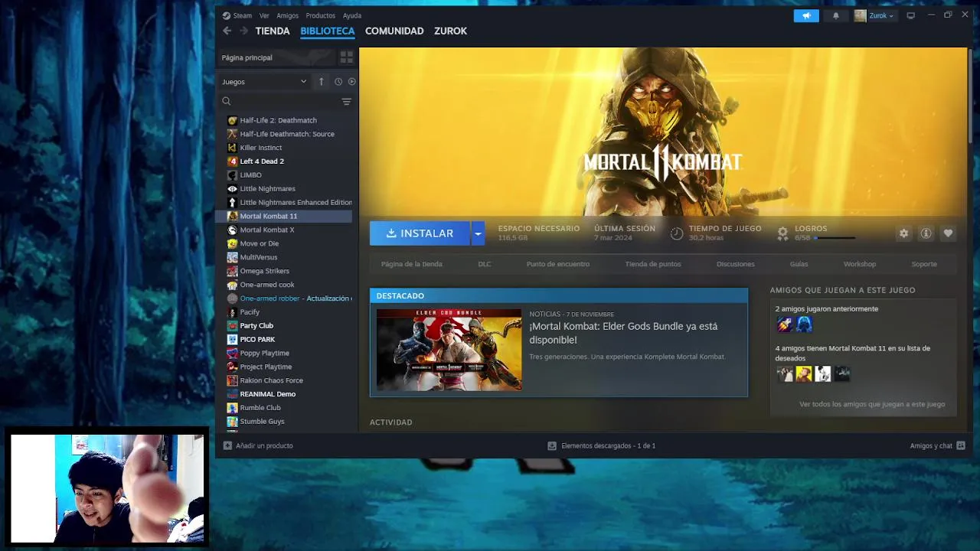The width and height of the screenshot is (980, 551).
Task: Click the Big Picture mode icon
Action: click(910, 15)
